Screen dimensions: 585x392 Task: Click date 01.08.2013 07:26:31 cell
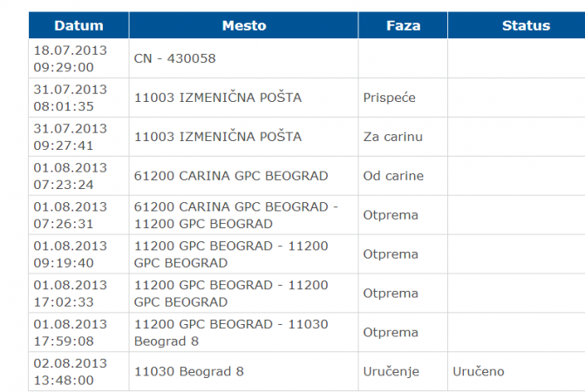pos(78,215)
